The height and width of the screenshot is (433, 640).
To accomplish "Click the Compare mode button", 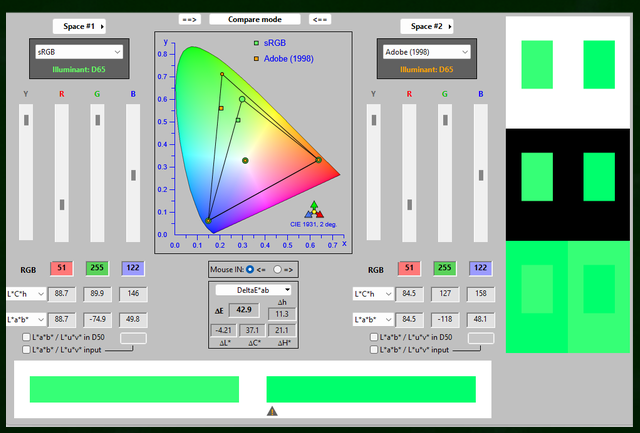I will pos(255,19).
